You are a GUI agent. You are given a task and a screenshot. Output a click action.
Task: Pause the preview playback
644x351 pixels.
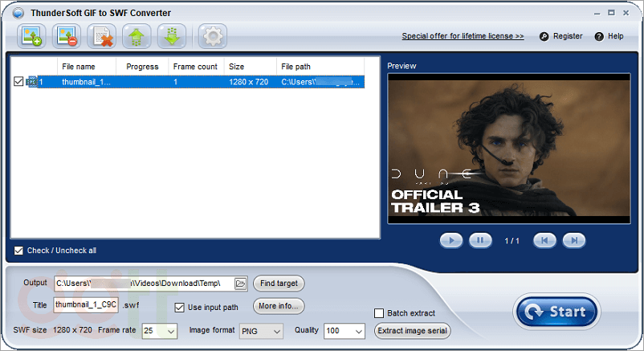tap(479, 240)
